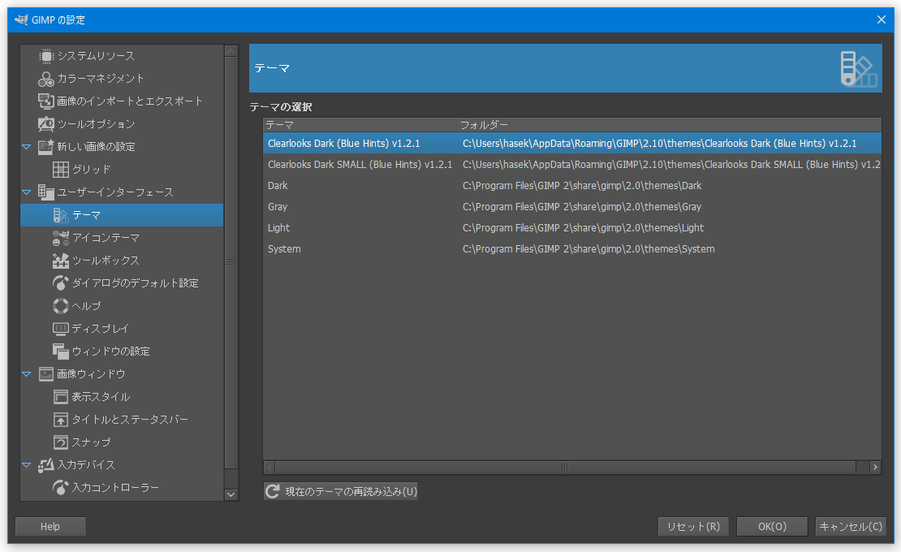This screenshot has width=901, height=552.
Task: Click the 画像ウィンドウ icon
Action: point(46,374)
